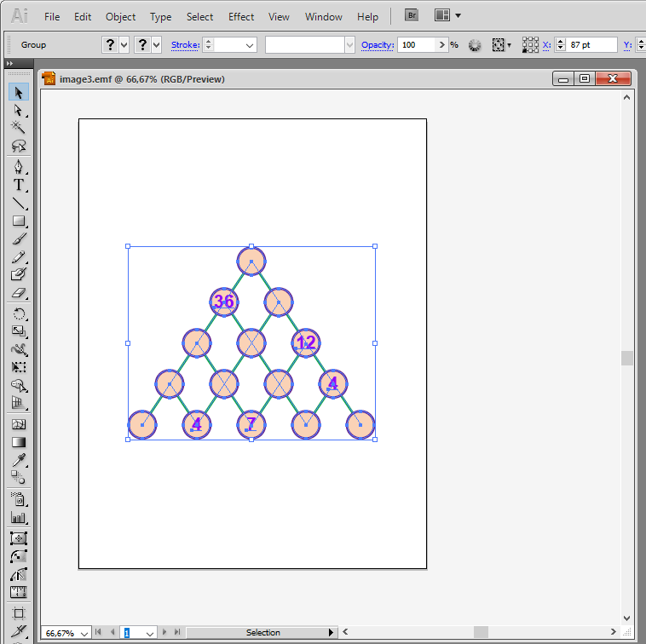The height and width of the screenshot is (644, 646).
Task: Select the Paintbrush tool
Action: pyautogui.click(x=19, y=239)
